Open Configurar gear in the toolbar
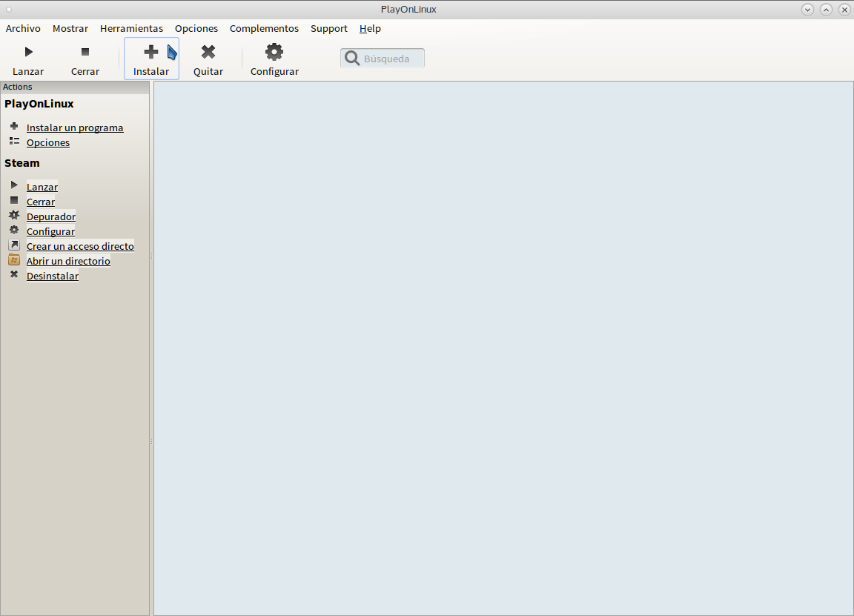 coord(274,52)
